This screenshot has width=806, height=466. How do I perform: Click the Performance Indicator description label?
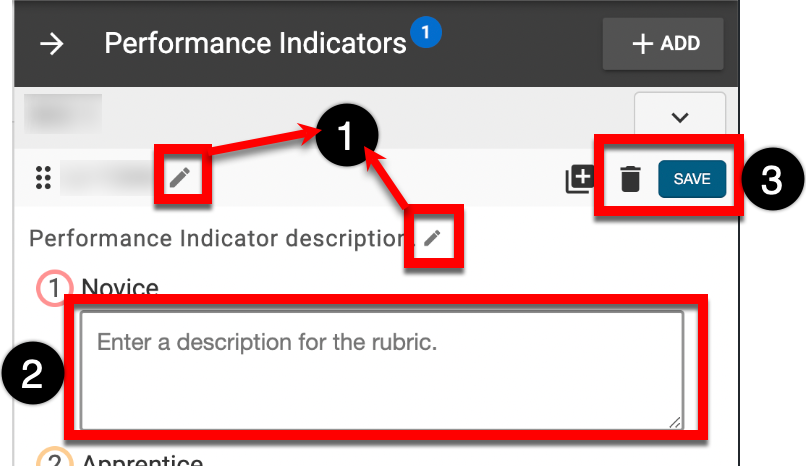pos(215,238)
